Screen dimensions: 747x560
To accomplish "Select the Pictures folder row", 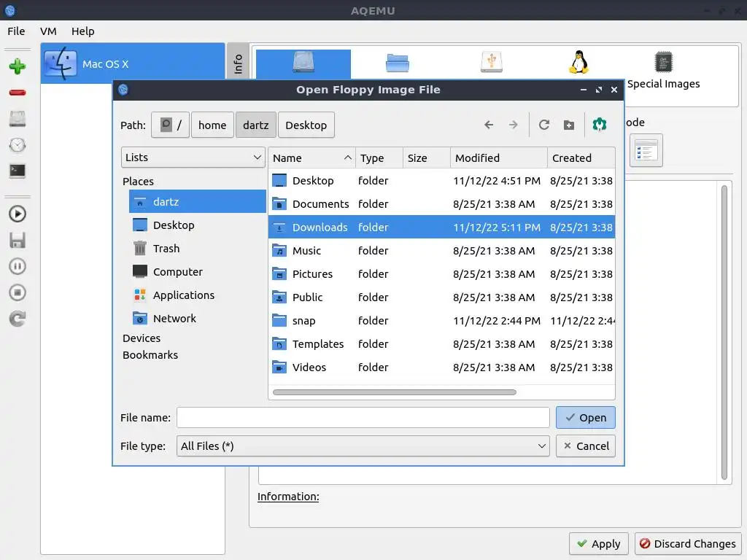I will tap(441, 274).
